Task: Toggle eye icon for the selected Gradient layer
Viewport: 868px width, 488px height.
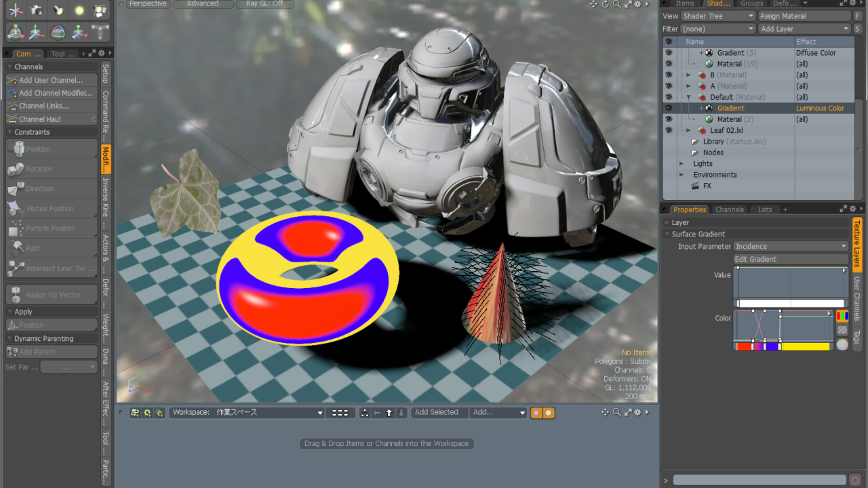Action: pos(669,108)
